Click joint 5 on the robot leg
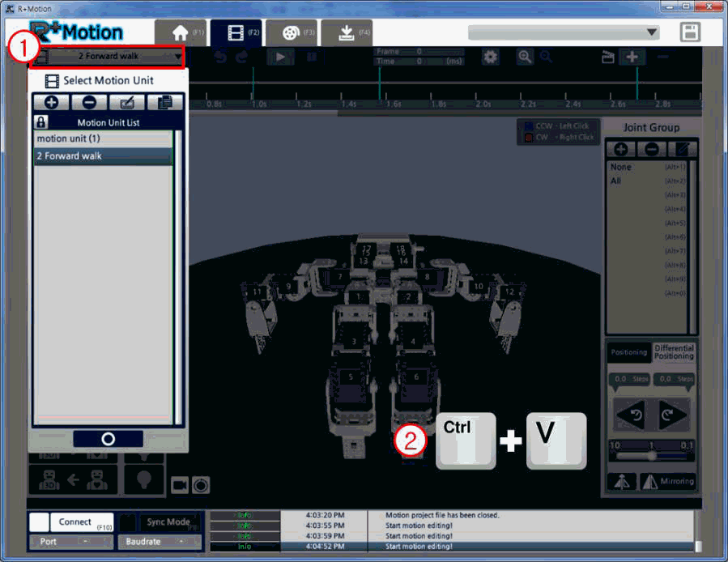The height and width of the screenshot is (562, 728). point(351,377)
